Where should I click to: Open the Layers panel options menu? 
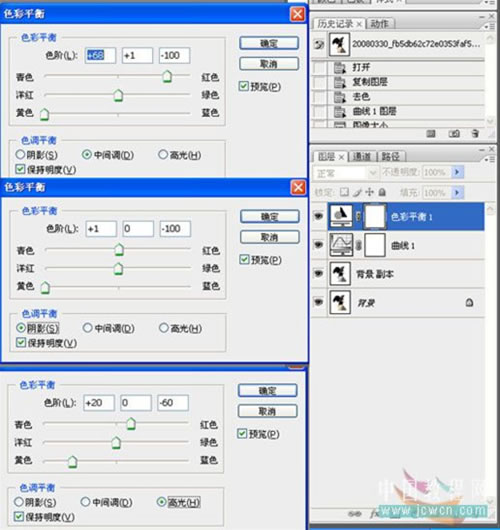click(490, 159)
